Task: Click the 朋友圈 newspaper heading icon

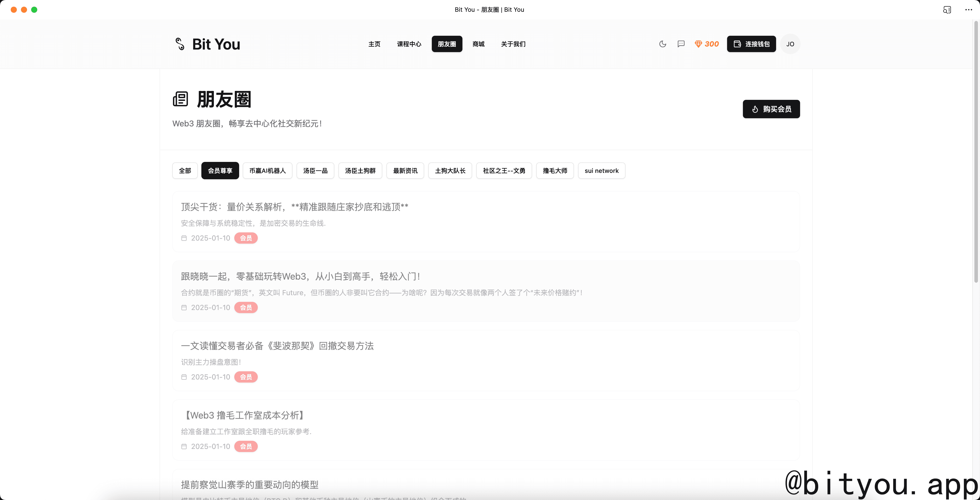Action: pos(180,99)
